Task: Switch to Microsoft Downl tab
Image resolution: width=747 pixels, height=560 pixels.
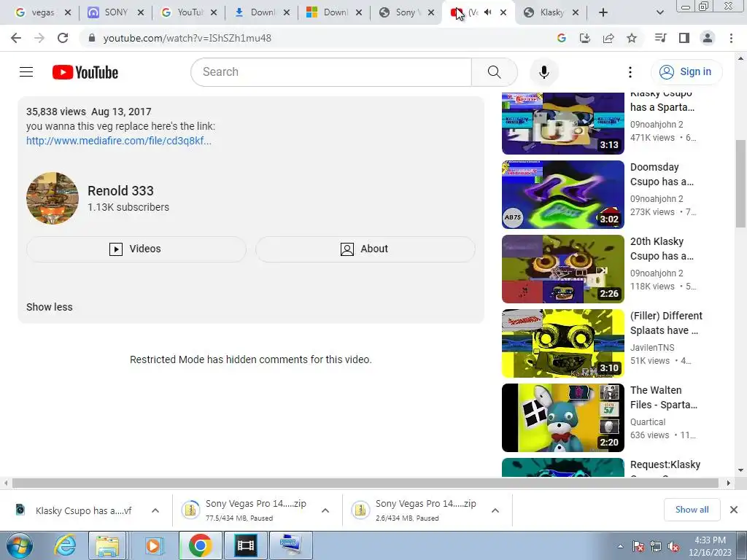Action: (x=335, y=12)
